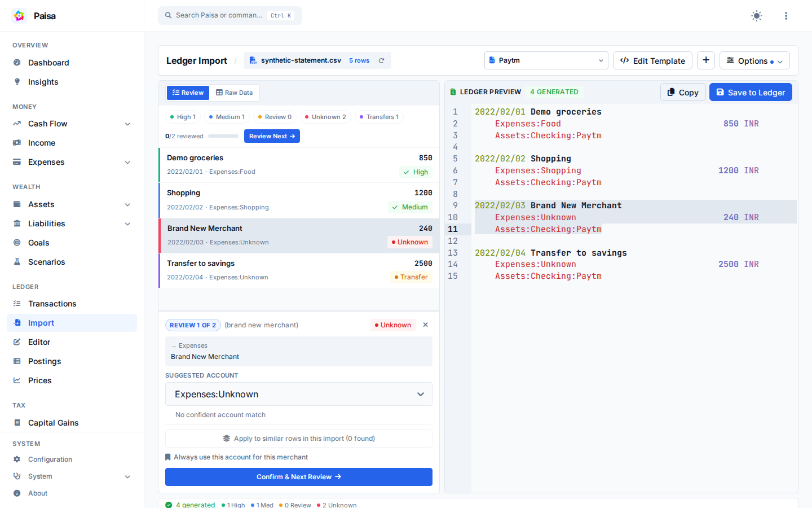Open the Goals page

coord(72,243)
